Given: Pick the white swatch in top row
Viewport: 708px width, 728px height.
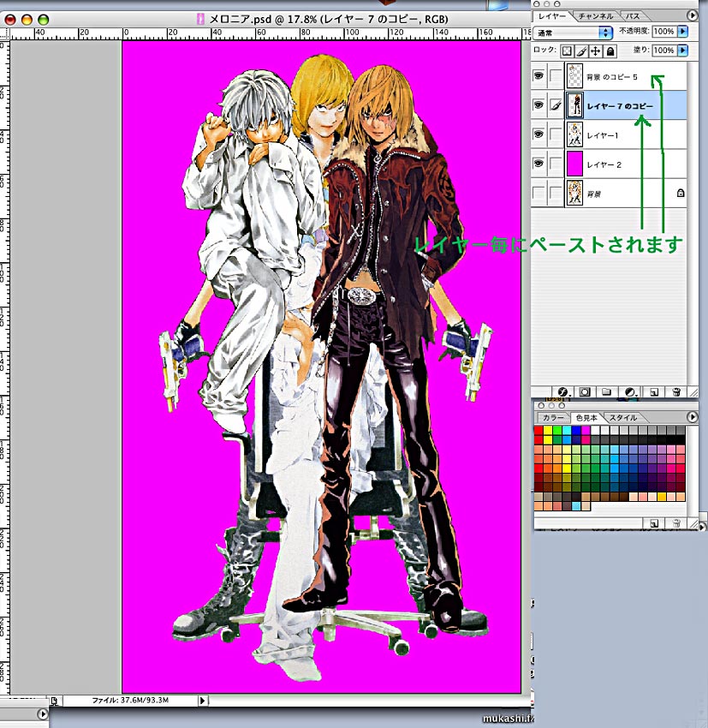Looking at the screenshot, I should 595,430.
